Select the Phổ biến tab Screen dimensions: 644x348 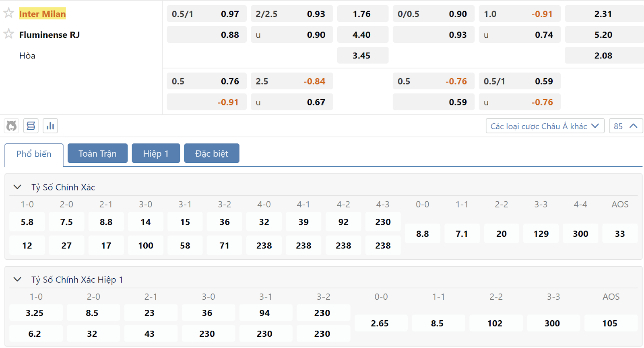[x=34, y=154]
